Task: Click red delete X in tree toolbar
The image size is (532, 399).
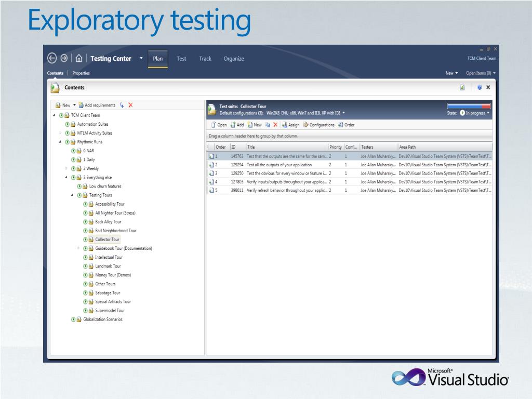Action: (x=130, y=105)
